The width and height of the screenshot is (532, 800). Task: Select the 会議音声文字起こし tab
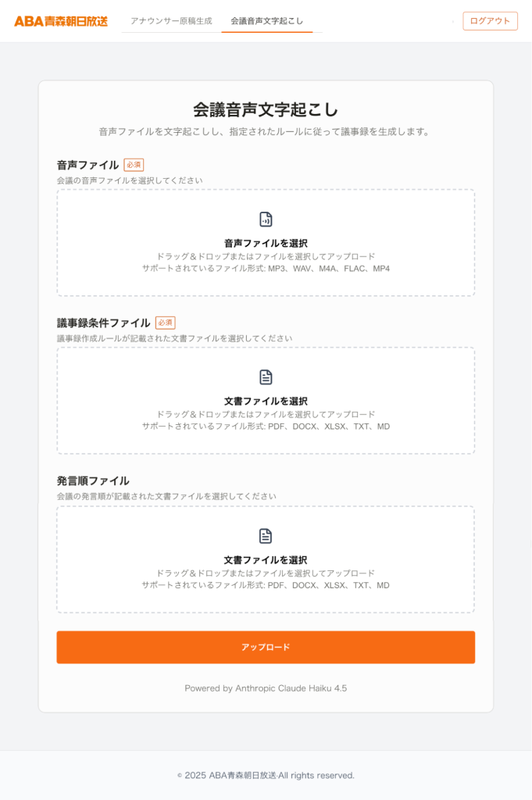[x=266, y=21]
